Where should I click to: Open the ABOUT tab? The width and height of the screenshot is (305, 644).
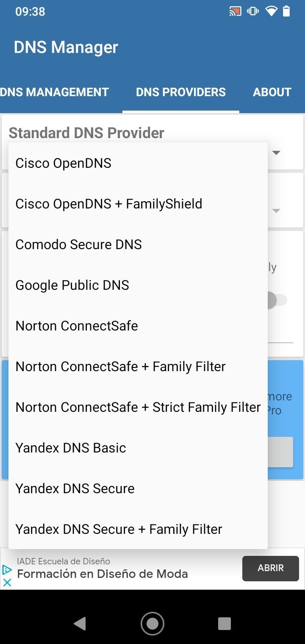(x=272, y=92)
